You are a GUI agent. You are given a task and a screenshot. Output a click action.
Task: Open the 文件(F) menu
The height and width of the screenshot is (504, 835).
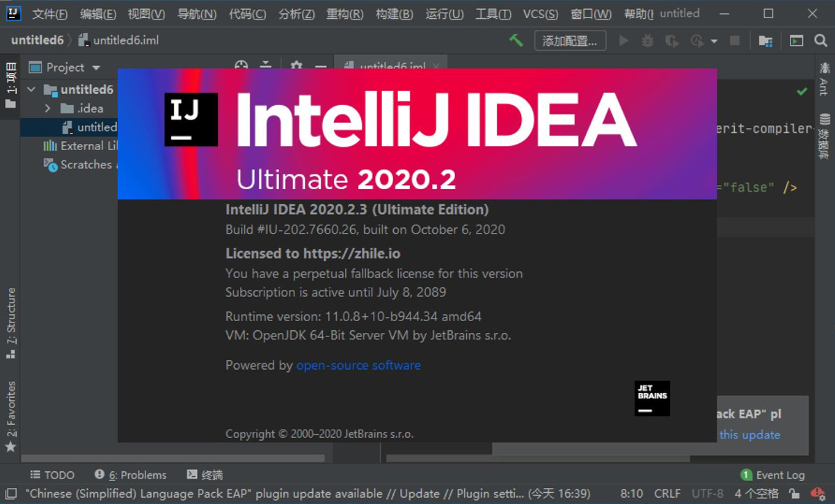50,14
